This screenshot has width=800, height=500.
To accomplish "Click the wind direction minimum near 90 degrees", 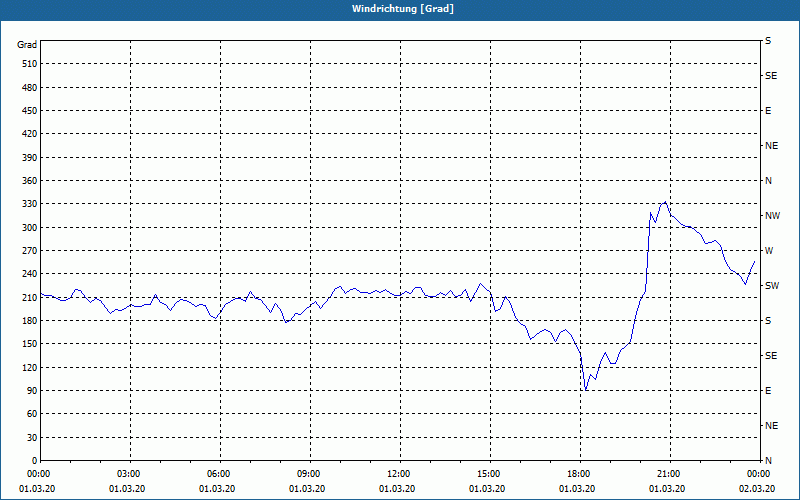I will pyautogui.click(x=586, y=390).
